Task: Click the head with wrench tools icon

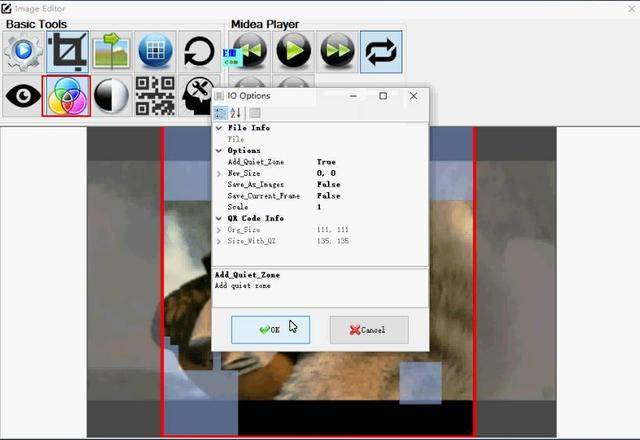Action: point(197,96)
